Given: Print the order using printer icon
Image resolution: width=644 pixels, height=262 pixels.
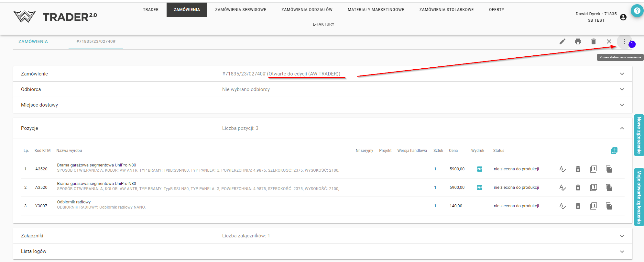Looking at the screenshot, I should pyautogui.click(x=578, y=41).
